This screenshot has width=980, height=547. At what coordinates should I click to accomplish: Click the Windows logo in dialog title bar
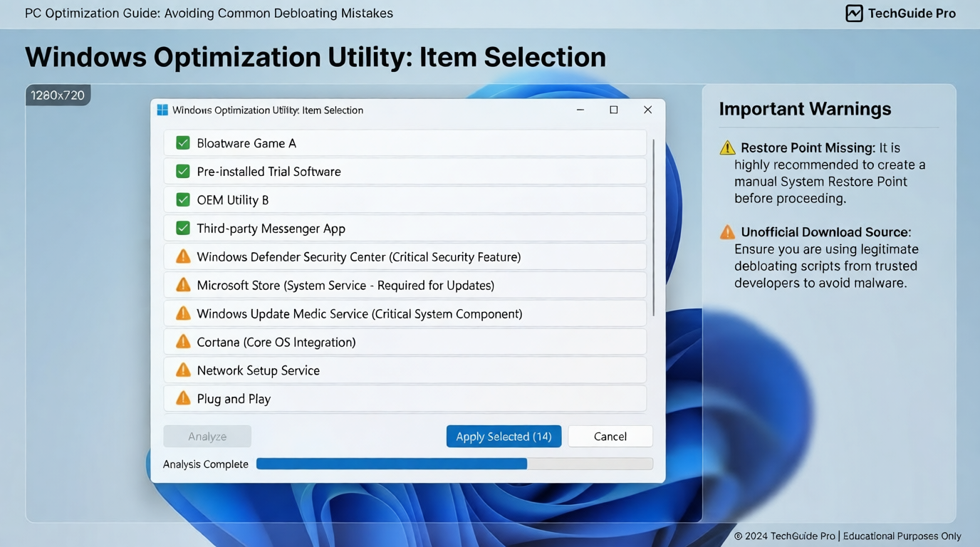tap(162, 110)
